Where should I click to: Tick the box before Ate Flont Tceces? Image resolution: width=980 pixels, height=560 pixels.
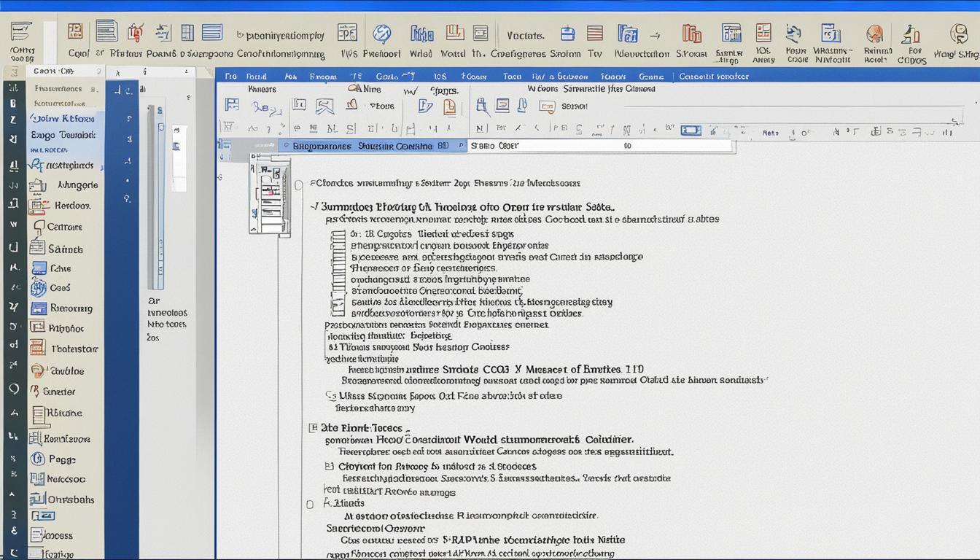[x=313, y=428]
